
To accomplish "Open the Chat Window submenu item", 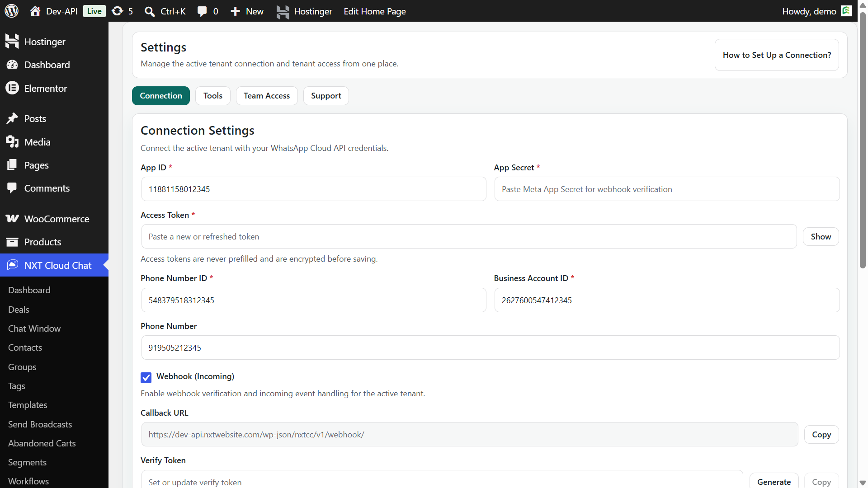I will (34, 328).
